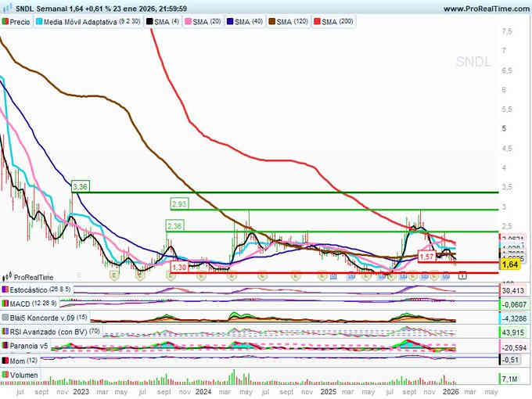Click the Paranoia v5 indicator icon

6,346
